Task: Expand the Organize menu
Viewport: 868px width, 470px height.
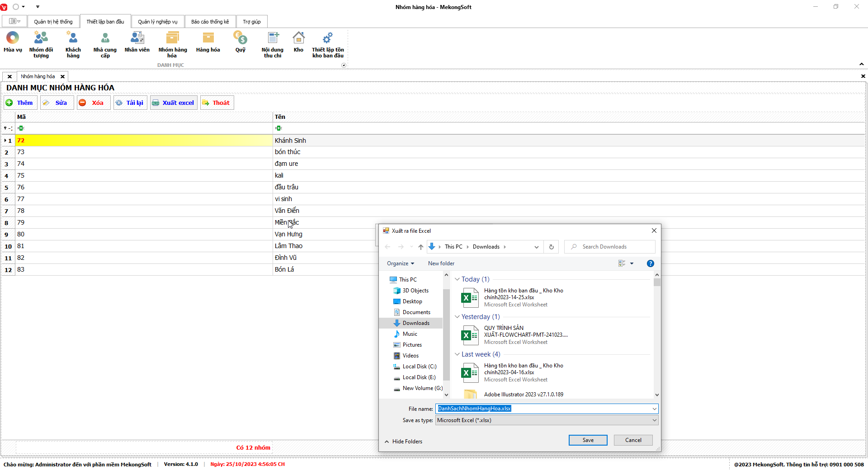Action: coord(400,263)
